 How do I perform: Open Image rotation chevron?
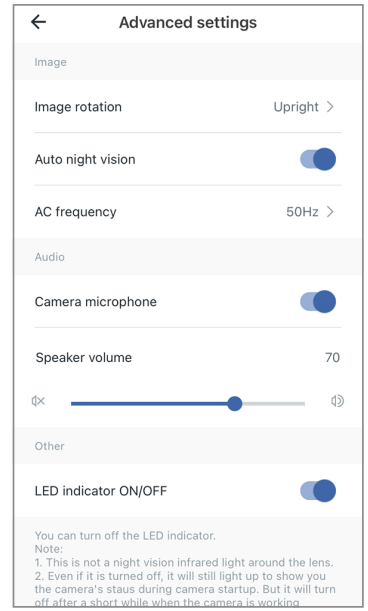[x=330, y=107]
